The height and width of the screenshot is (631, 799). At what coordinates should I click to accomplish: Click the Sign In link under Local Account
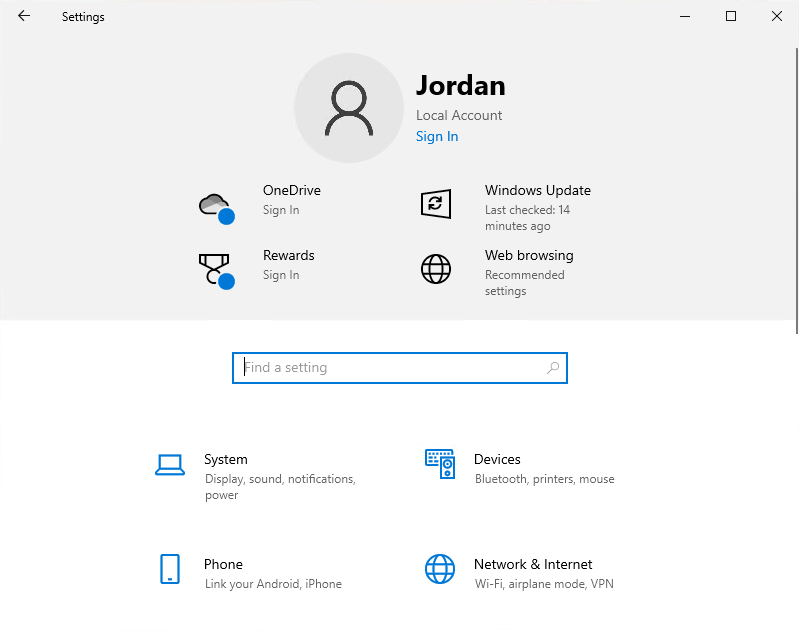(x=437, y=137)
